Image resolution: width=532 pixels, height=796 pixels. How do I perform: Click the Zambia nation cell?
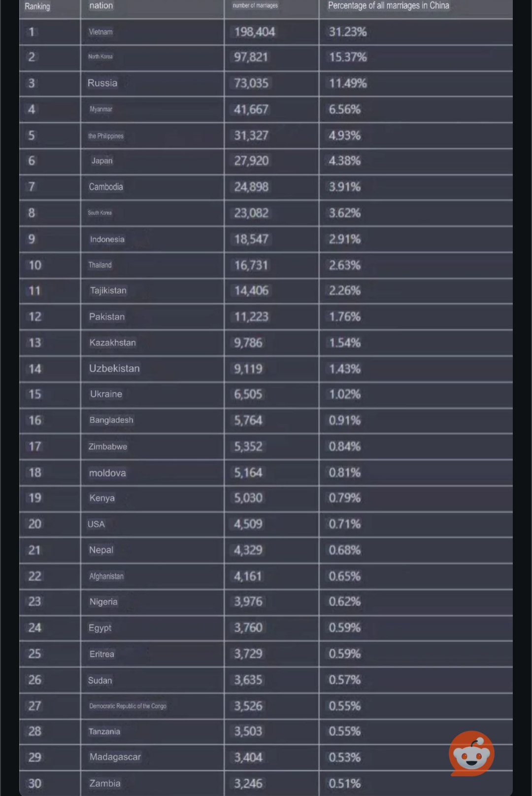click(105, 783)
